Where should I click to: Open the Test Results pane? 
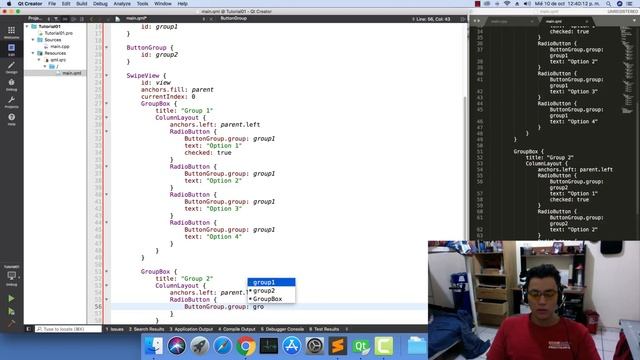324,329
